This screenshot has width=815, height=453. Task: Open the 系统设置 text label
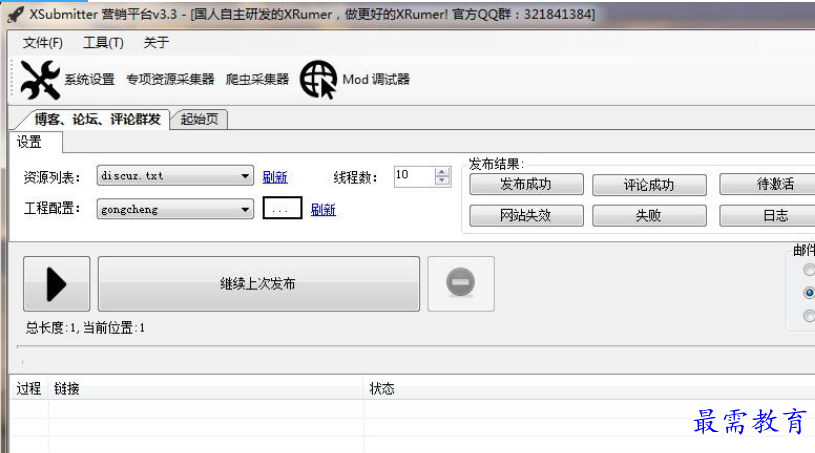click(x=89, y=79)
